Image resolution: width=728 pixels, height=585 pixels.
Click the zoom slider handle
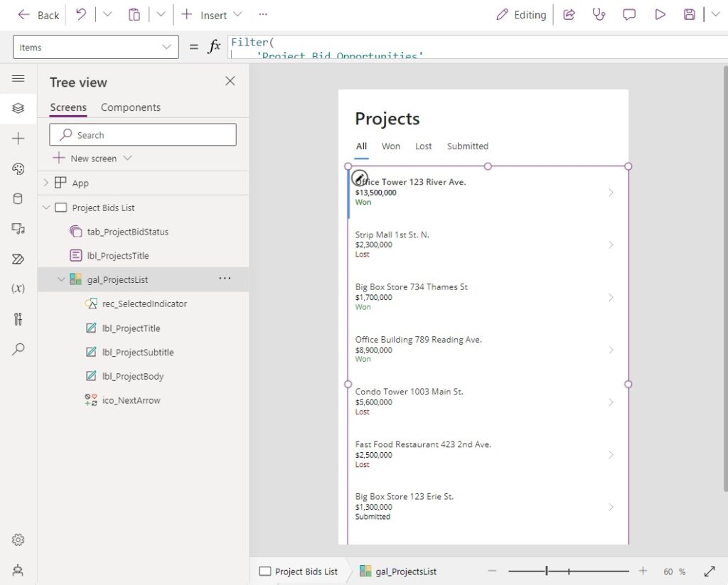[x=547, y=571]
